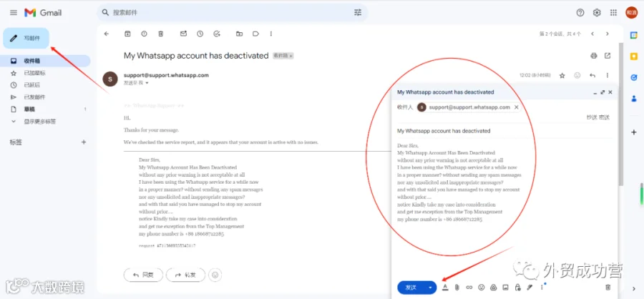Viewport: 644px width, 299px height.
Task: Open the account profile avatar
Action: [x=631, y=13]
